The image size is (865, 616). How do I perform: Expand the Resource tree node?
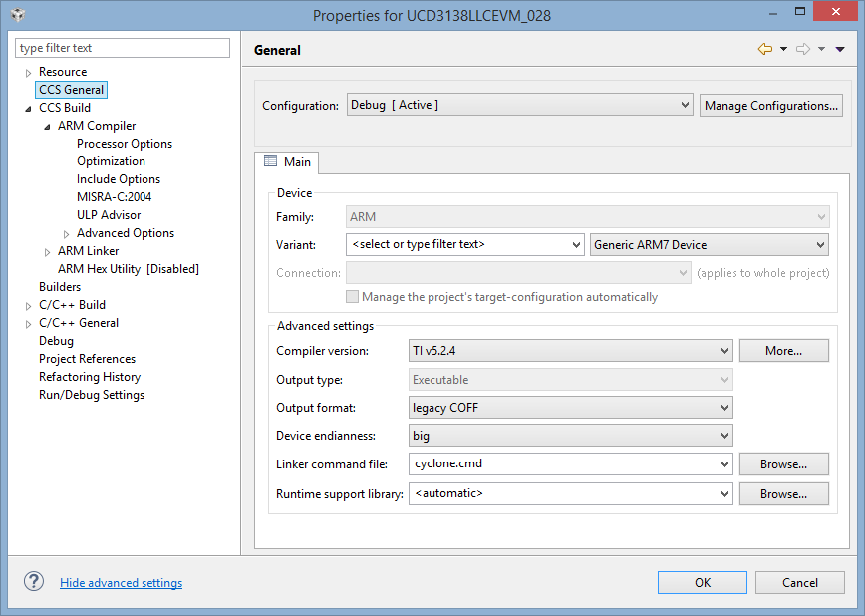28,73
